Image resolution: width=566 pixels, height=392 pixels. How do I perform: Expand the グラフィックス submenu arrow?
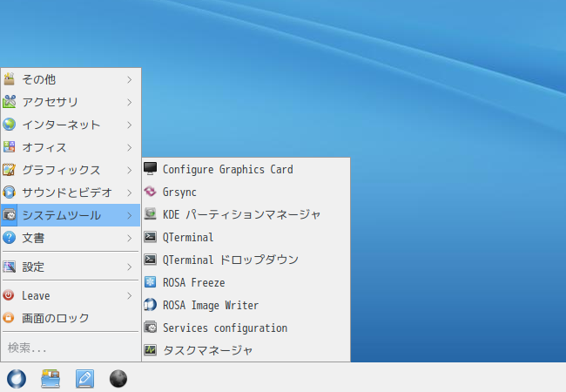tap(130, 171)
